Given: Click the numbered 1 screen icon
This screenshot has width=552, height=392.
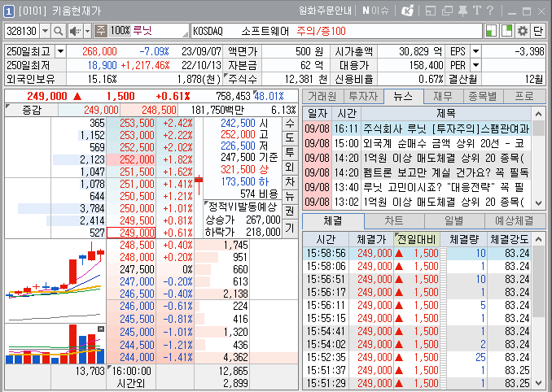Looking at the screenshot, I should [9, 11].
